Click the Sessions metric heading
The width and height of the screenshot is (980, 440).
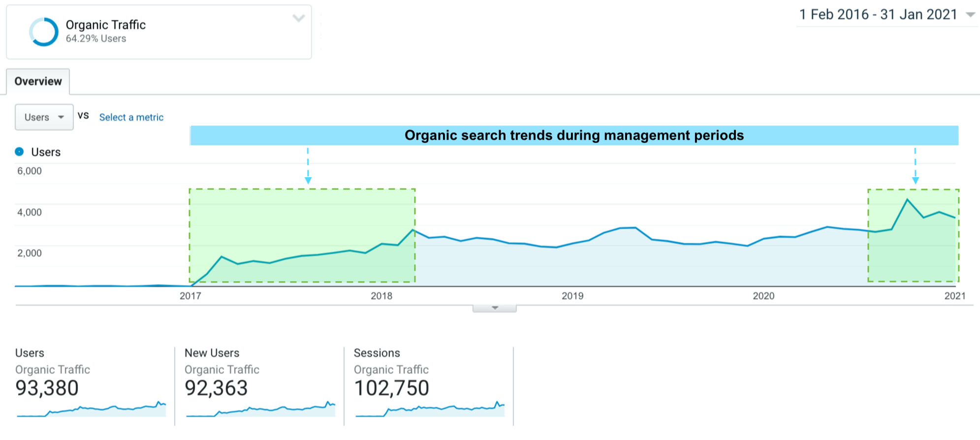[377, 353]
